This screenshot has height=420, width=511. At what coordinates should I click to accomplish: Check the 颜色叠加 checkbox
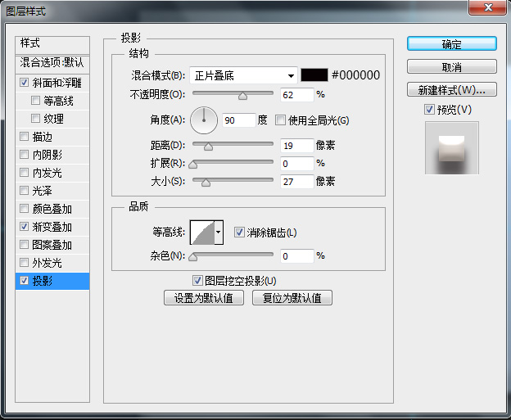click(24, 208)
